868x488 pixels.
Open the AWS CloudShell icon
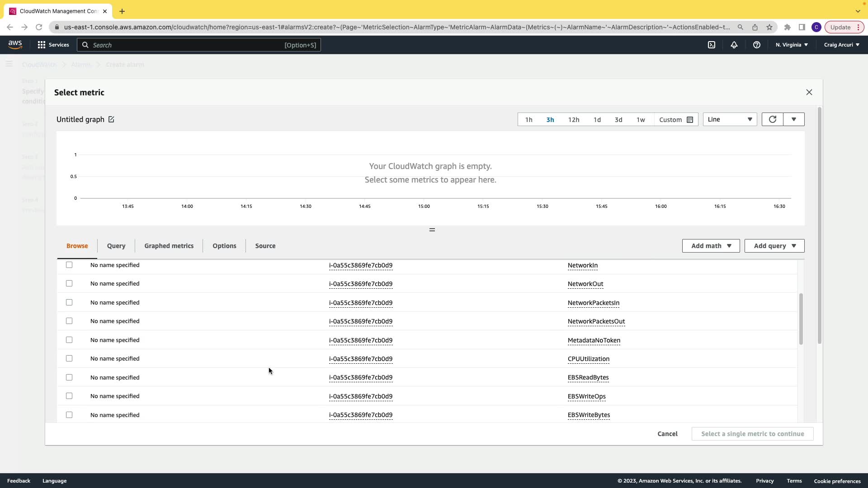coord(712,45)
